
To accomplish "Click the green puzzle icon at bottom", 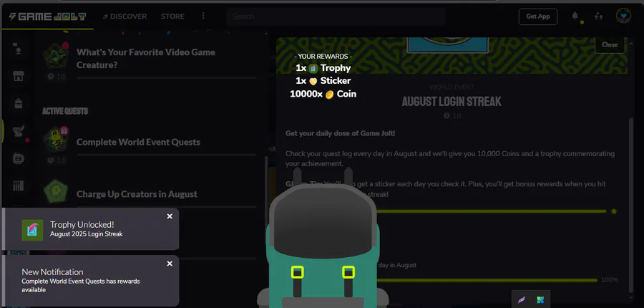I will tap(540, 300).
